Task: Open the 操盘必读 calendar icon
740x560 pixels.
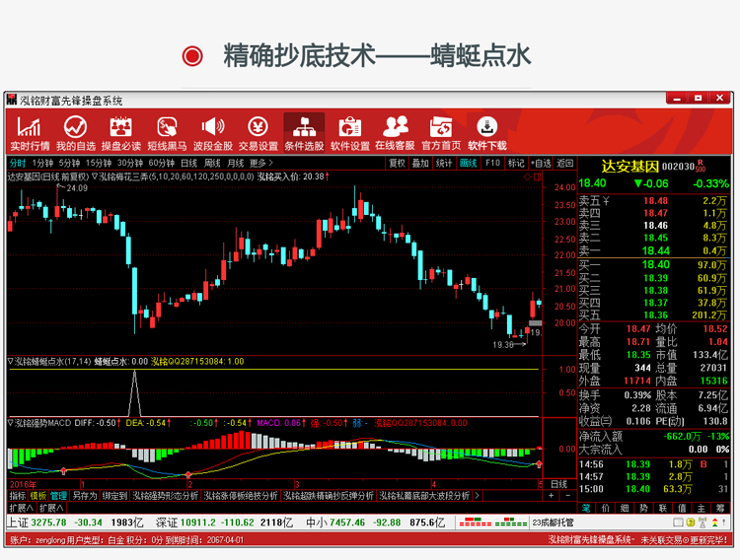Action: 120,133
